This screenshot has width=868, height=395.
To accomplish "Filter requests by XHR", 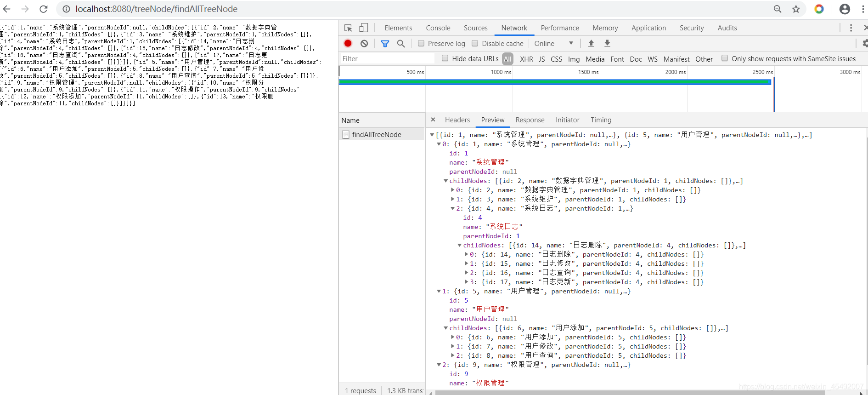I will tap(526, 59).
